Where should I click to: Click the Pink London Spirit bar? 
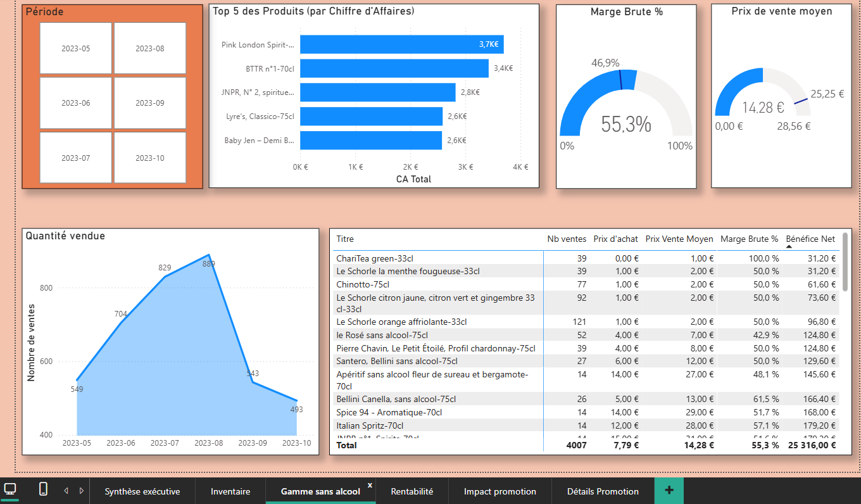[401, 44]
